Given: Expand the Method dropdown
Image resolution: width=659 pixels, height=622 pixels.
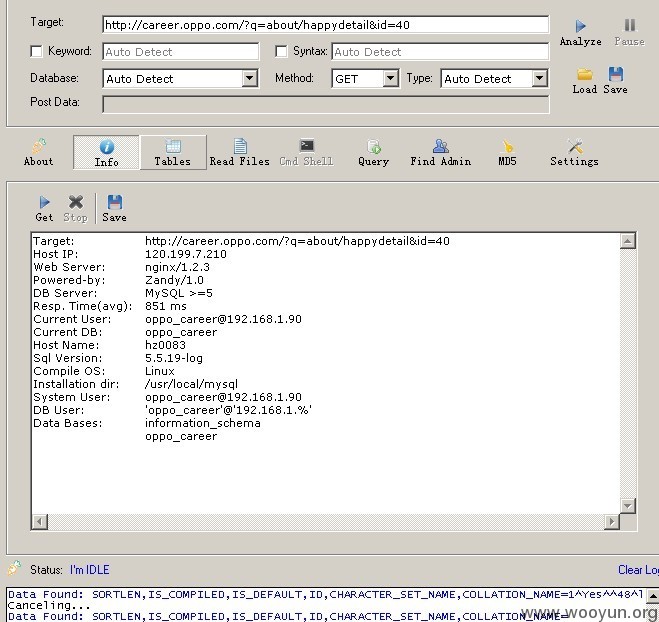Looking at the screenshot, I should (390, 79).
